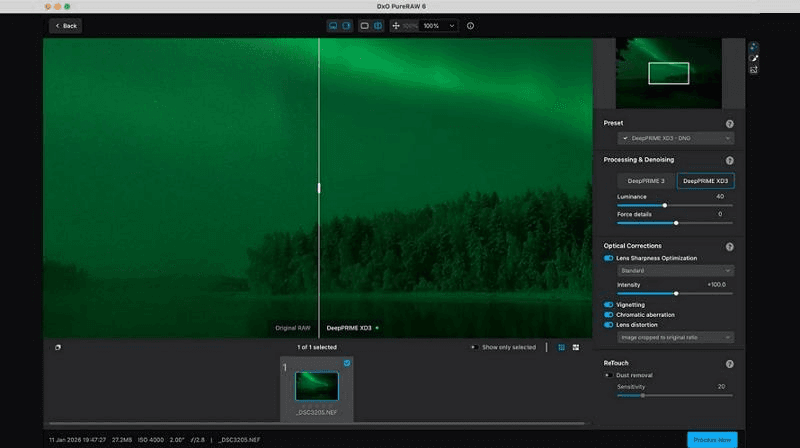The image size is (800, 448).
Task: Select the retouch brush tool in sidebar
Action: 754,58
